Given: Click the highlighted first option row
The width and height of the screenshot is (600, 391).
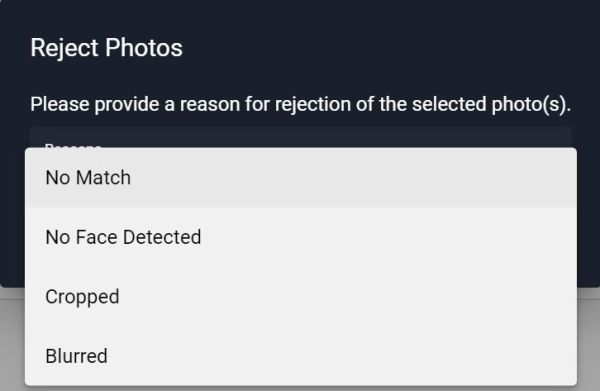Looking at the screenshot, I should tap(301, 178).
